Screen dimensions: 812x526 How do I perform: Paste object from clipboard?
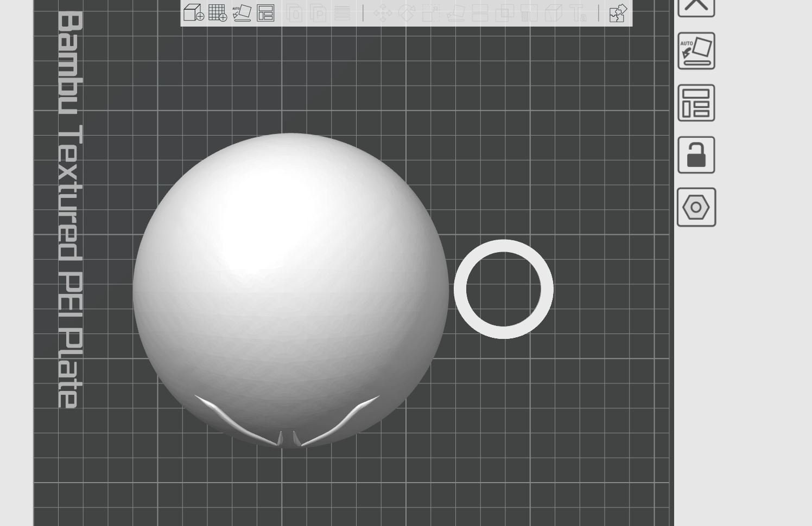point(318,13)
